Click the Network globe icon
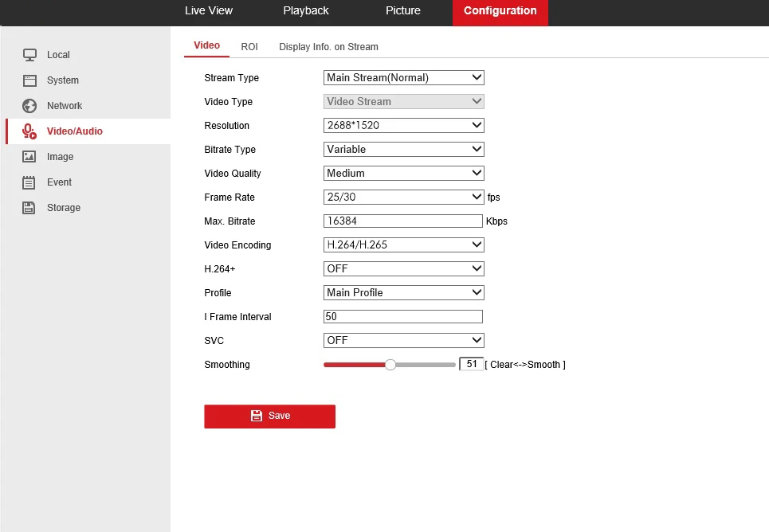The width and height of the screenshot is (769, 532). tap(29, 106)
